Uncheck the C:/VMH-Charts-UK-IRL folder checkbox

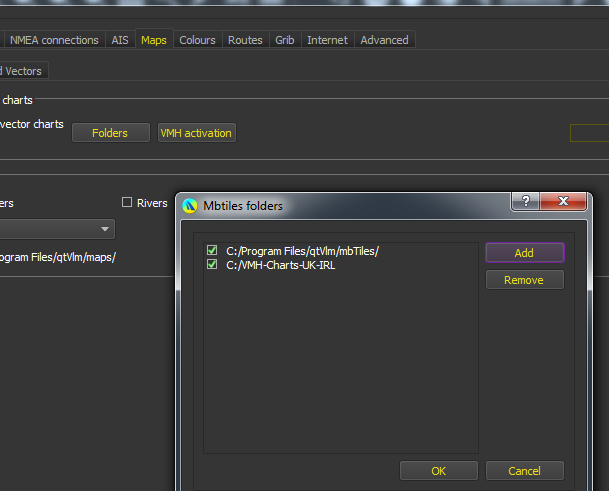[211, 265]
